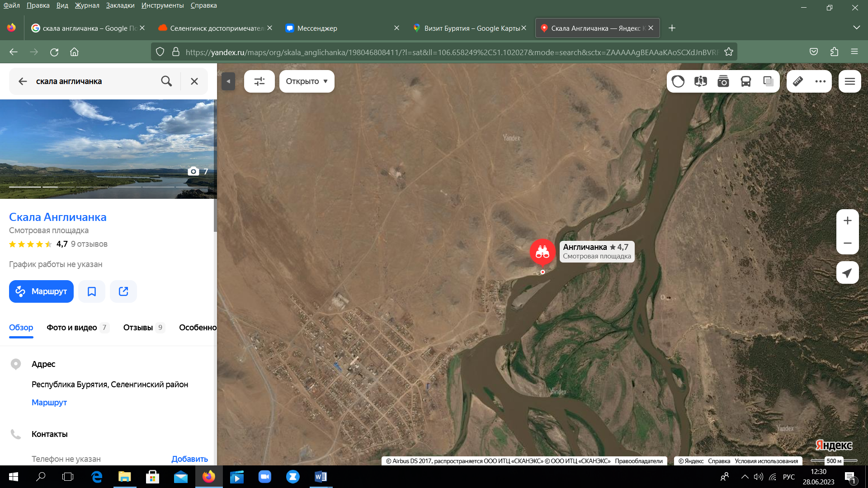Click the Правообладатели link
This screenshot has width=868, height=488.
click(x=639, y=461)
